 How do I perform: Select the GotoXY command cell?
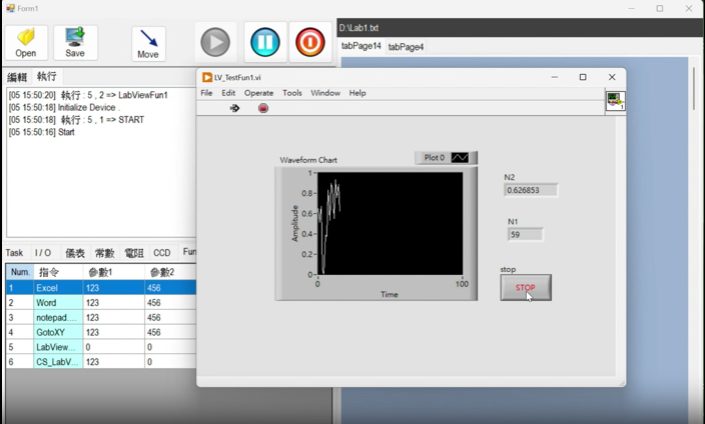tap(58, 332)
